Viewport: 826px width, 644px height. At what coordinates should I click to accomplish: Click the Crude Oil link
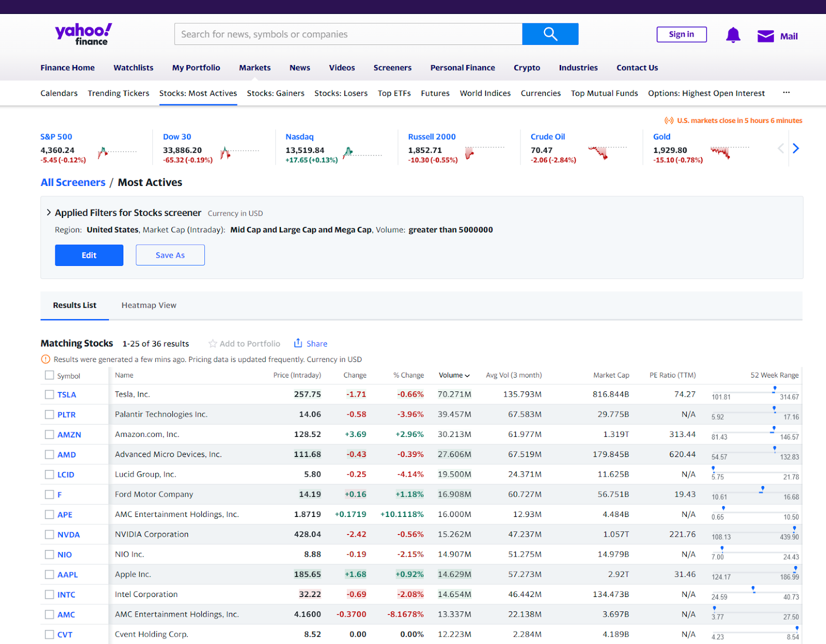tap(548, 137)
